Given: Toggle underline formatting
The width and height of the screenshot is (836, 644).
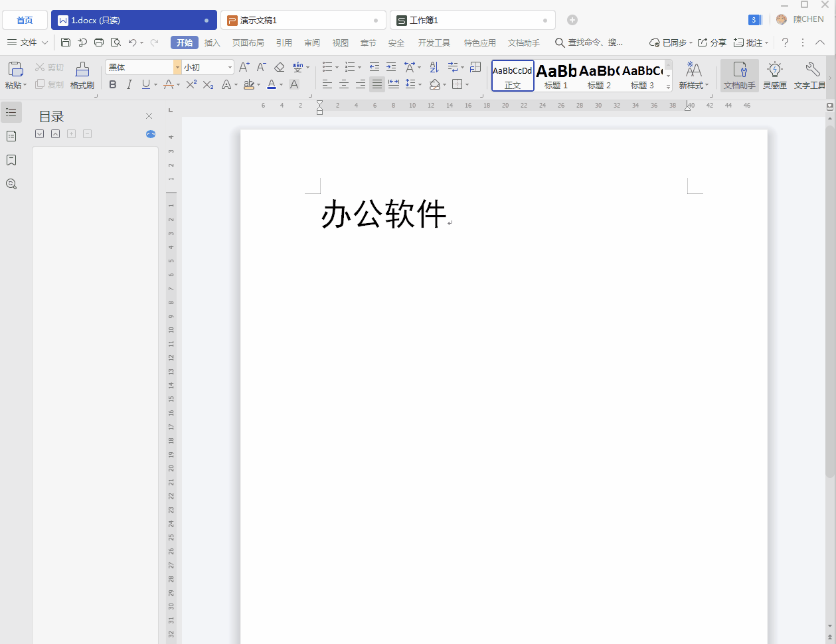Looking at the screenshot, I should pos(146,84).
